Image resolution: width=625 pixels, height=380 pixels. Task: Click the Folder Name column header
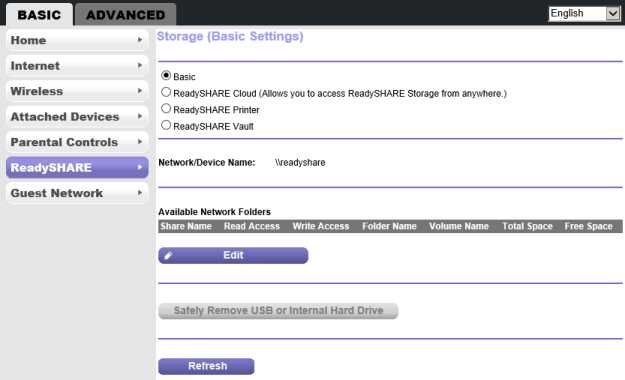389,226
